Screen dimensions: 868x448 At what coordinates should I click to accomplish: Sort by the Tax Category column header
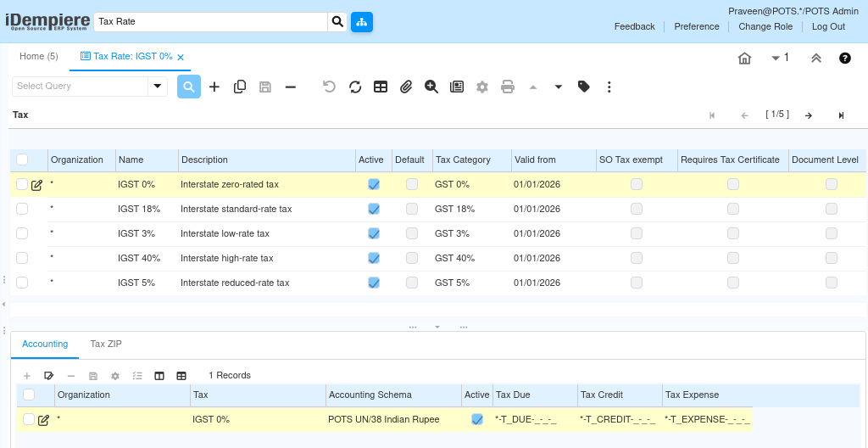[471, 160]
